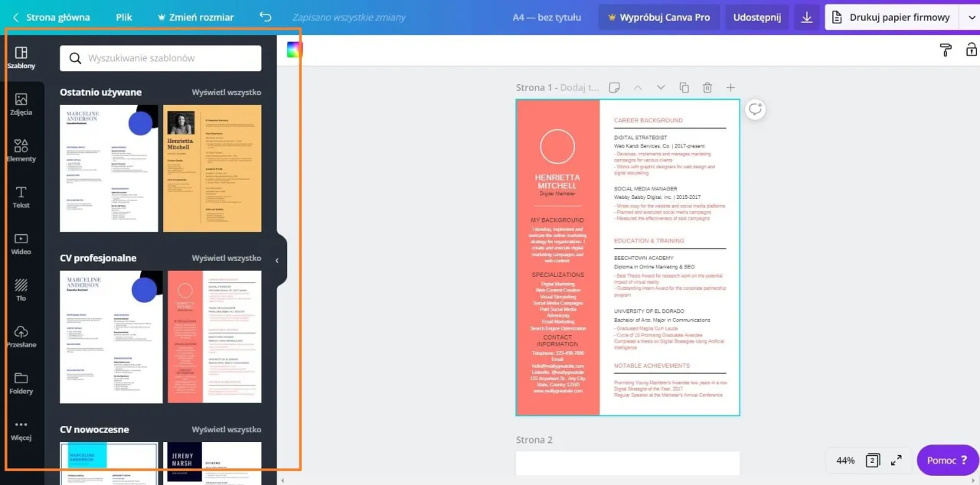
Task: Click the Udostępnij button
Action: (756, 17)
